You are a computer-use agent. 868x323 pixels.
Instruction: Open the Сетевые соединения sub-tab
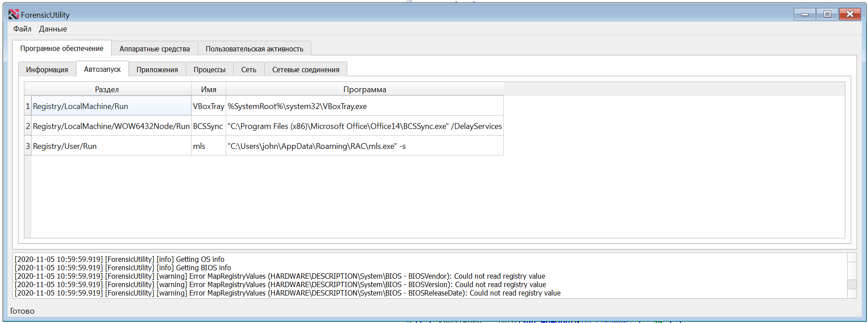click(x=306, y=70)
